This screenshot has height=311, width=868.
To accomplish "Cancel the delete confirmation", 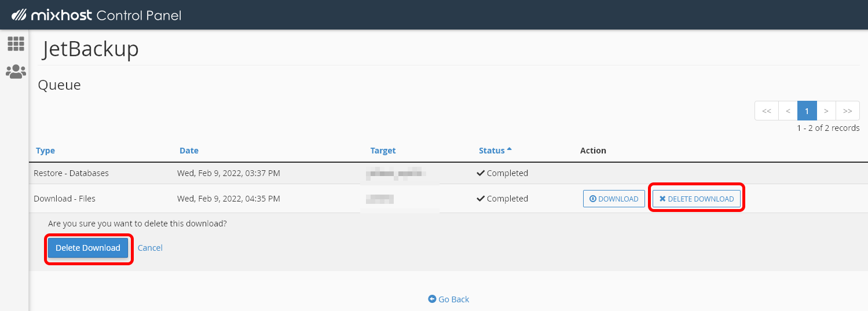I will [150, 248].
